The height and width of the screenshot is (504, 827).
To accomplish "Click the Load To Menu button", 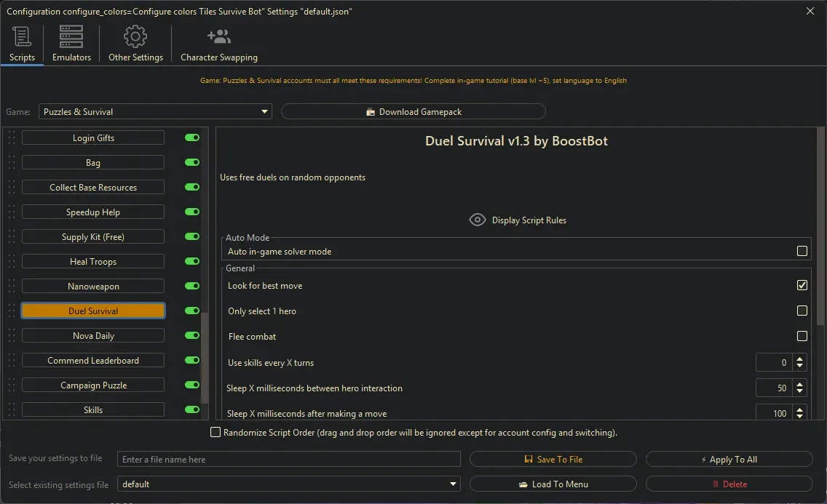I will click(x=553, y=484).
